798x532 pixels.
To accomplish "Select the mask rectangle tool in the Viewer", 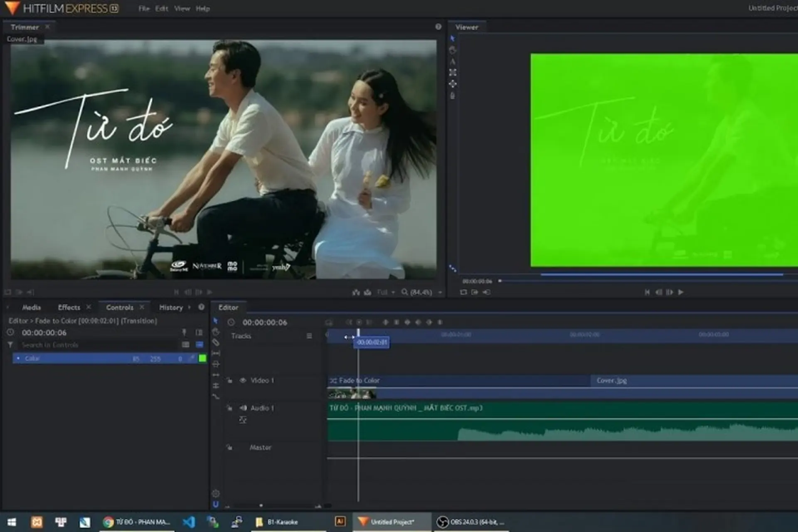I will point(453,72).
